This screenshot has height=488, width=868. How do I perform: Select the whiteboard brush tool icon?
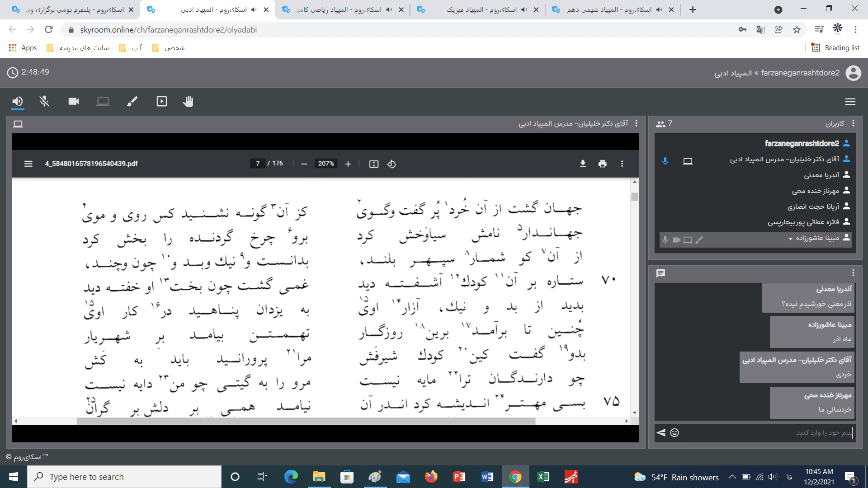(132, 101)
